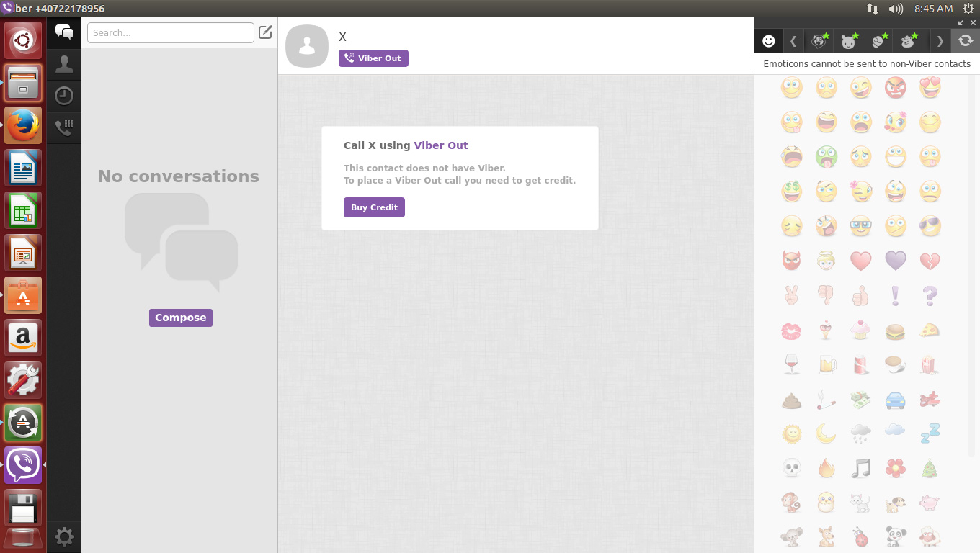Screen dimensions: 980x553
Task: Pick the peace sign hand emoticon
Action: point(792,295)
